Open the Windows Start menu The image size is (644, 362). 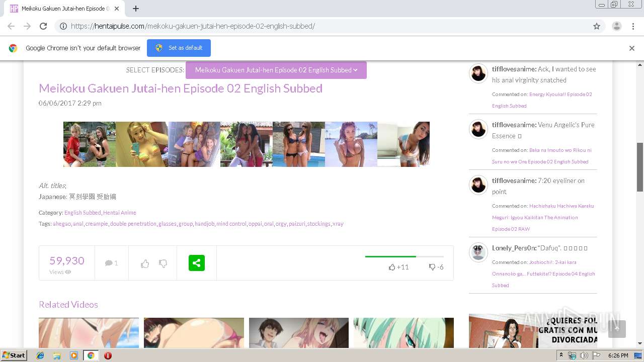click(14, 355)
